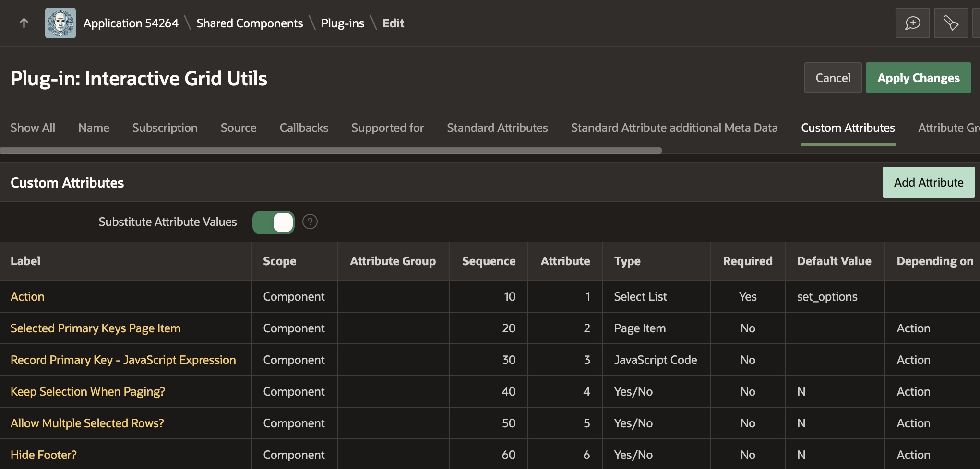Go to the Source tab
The height and width of the screenshot is (469, 980).
pyautogui.click(x=239, y=128)
